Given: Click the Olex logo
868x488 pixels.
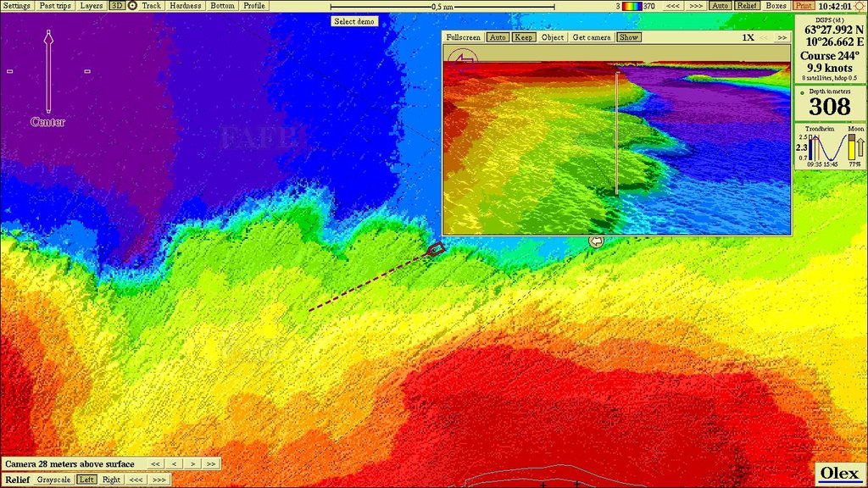Looking at the screenshot, I should pos(840,474).
